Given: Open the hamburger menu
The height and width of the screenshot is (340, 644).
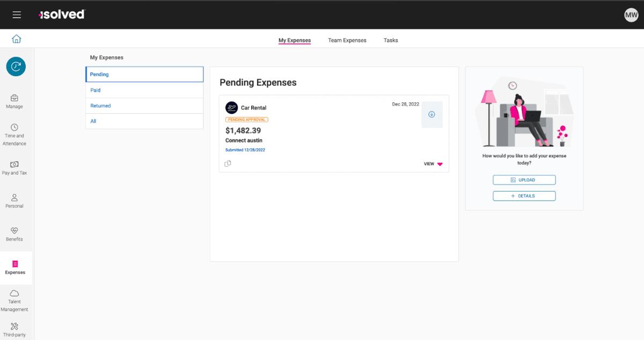Looking at the screenshot, I should click(x=17, y=14).
